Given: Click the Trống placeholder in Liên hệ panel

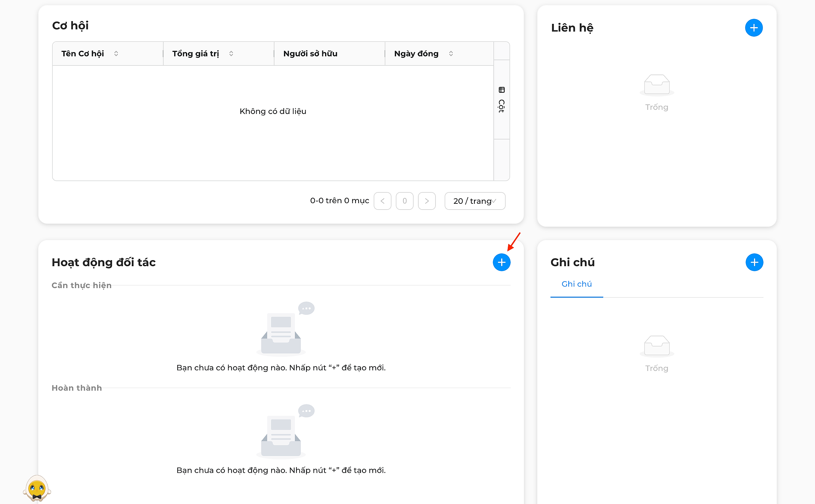Looking at the screenshot, I should coord(656,107).
